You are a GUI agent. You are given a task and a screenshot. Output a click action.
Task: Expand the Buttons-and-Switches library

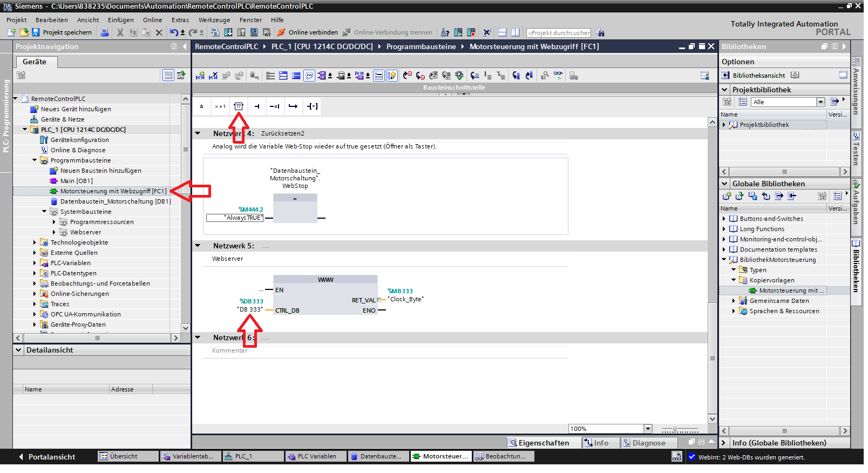tap(724, 219)
